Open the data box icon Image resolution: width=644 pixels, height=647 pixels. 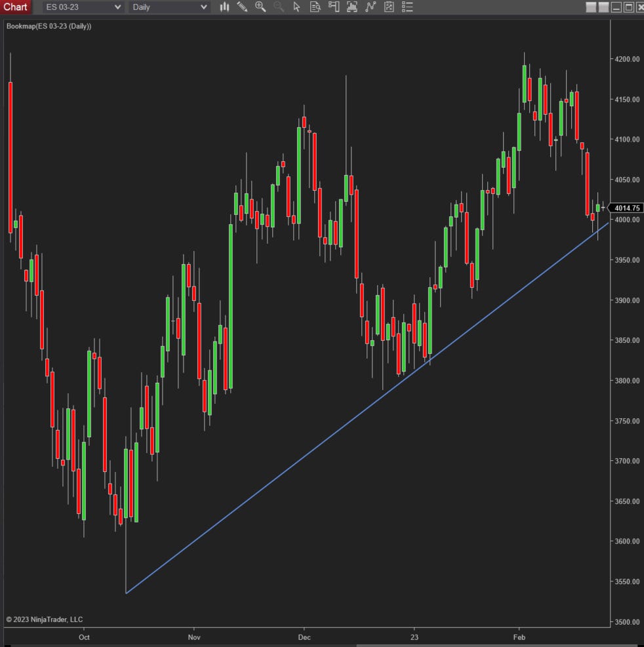point(315,7)
